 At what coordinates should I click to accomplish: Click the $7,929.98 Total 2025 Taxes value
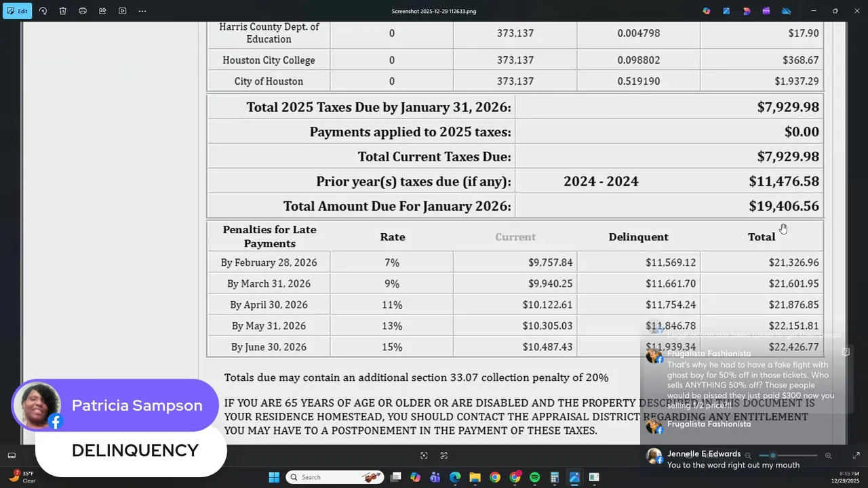(788, 107)
